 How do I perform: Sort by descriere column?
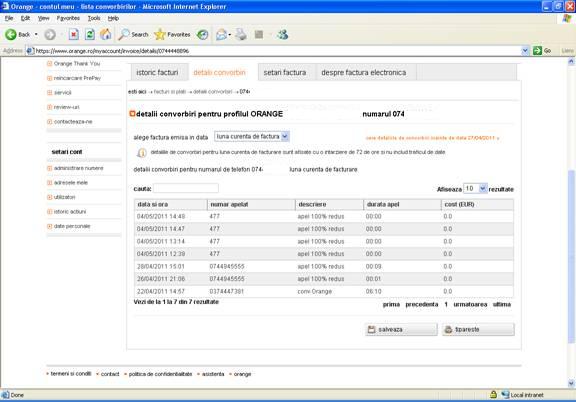330,204
